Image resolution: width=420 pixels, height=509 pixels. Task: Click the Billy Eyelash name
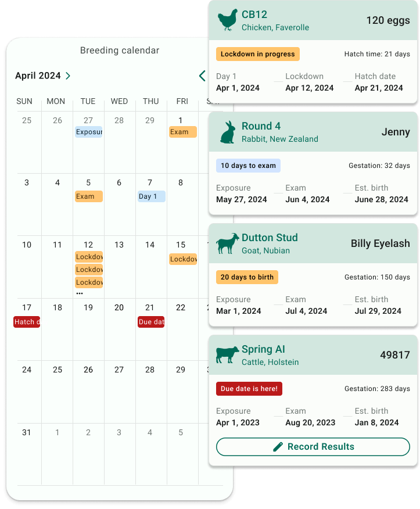tap(380, 243)
